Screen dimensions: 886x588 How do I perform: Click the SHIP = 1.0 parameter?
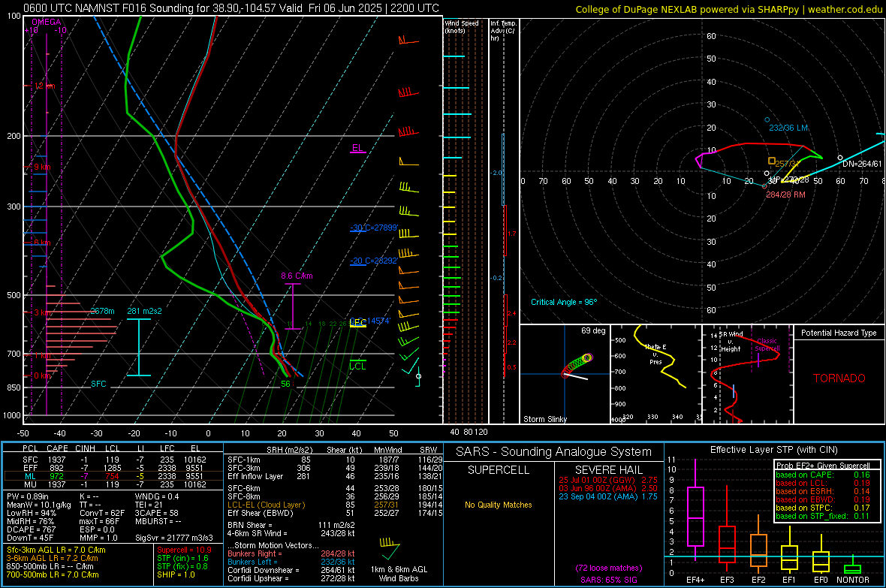[176, 574]
